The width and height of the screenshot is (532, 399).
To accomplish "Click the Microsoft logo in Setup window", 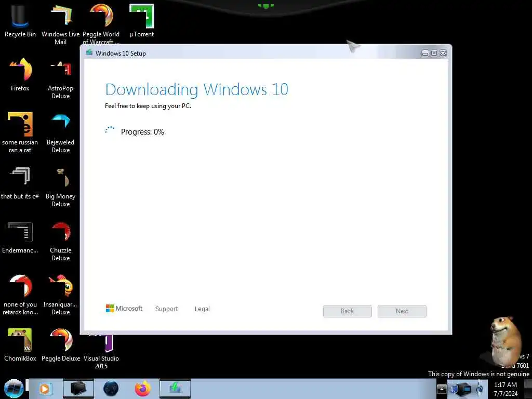I will pos(124,309).
